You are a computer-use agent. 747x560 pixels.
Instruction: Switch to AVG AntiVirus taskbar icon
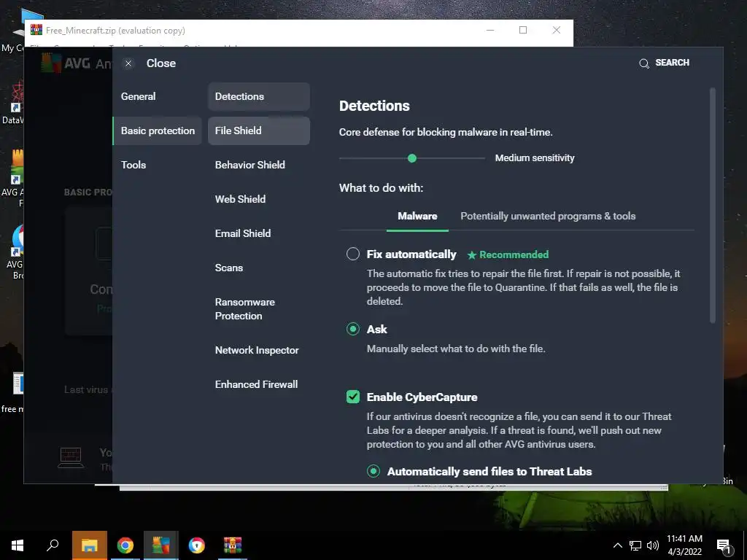[161, 545]
